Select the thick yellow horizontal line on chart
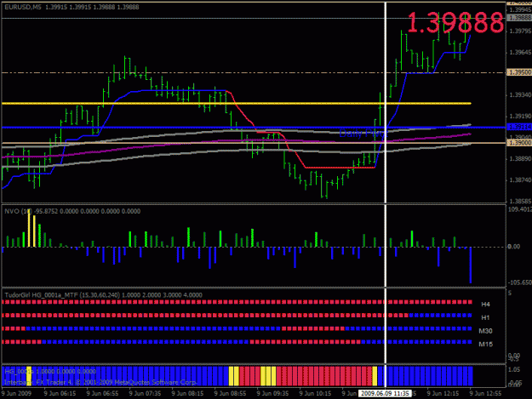The image size is (532, 399). coord(237,103)
